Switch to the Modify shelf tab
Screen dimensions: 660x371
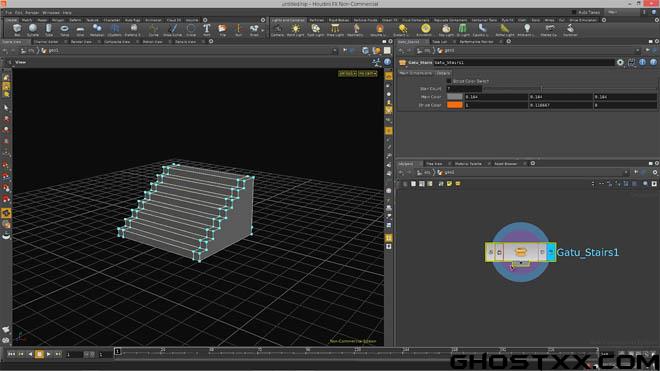pyautogui.click(x=27, y=20)
